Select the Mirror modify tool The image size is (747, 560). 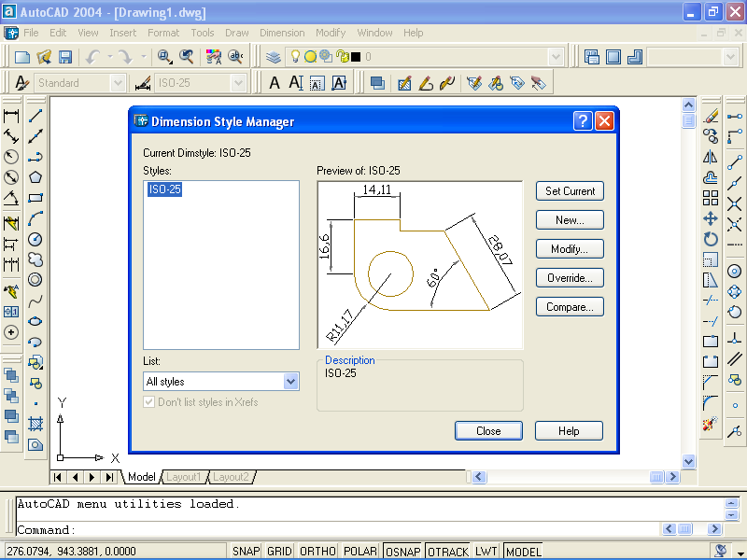711,157
